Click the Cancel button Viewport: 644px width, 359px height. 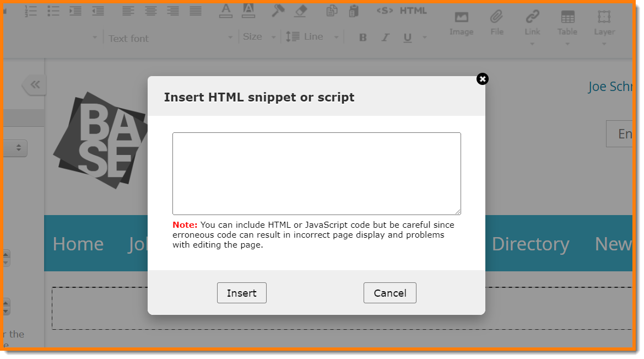pos(389,293)
